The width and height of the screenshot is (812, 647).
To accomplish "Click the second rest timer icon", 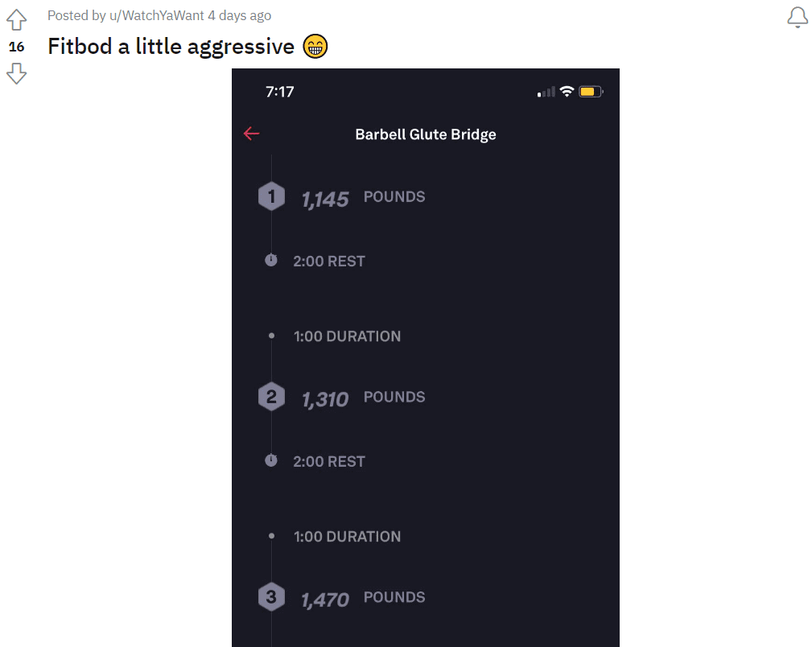I will pyautogui.click(x=271, y=460).
